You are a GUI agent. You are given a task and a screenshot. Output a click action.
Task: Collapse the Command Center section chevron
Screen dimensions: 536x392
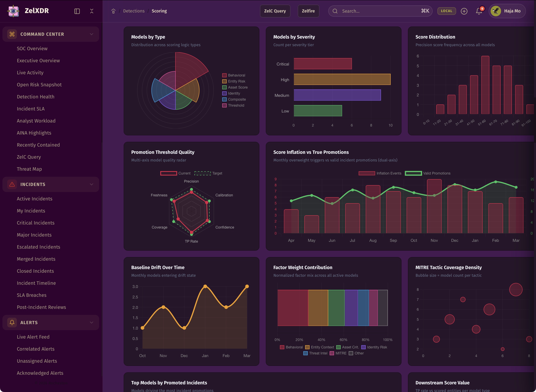(x=92, y=34)
